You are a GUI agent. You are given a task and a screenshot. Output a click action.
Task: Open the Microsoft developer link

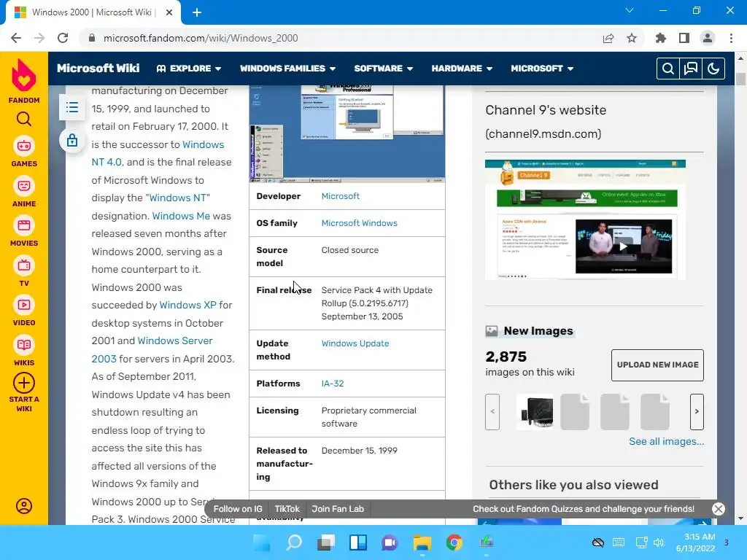pyautogui.click(x=341, y=196)
